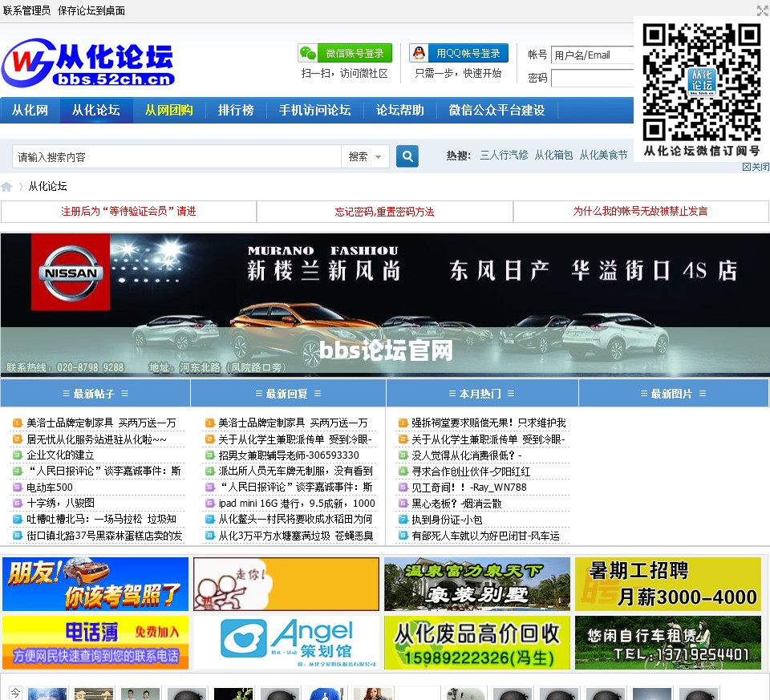Open hot post 强拆祠堂要求赔偿无果
This screenshot has width=770, height=700.
(488, 423)
